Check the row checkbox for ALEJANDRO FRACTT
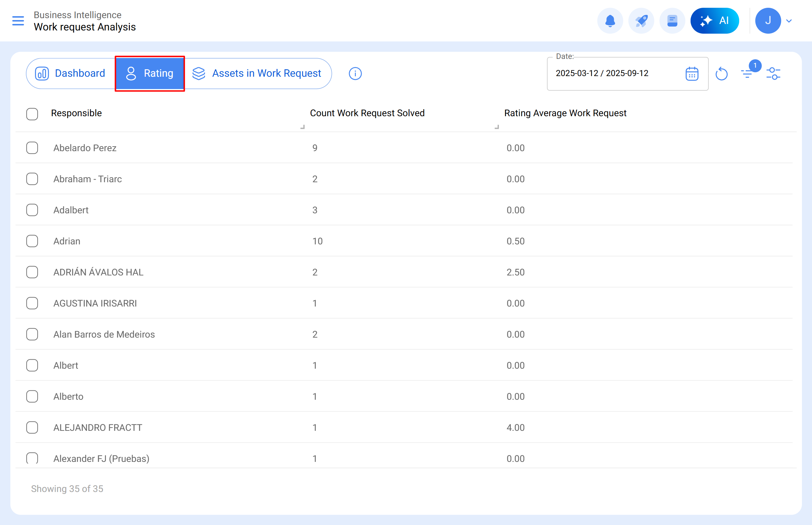This screenshot has height=525, width=812. (x=32, y=427)
